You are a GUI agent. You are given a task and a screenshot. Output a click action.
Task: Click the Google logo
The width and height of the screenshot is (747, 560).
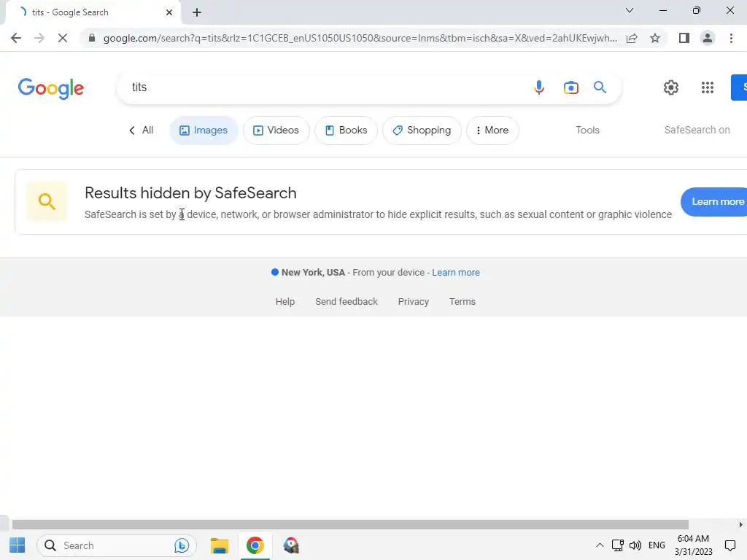51,88
